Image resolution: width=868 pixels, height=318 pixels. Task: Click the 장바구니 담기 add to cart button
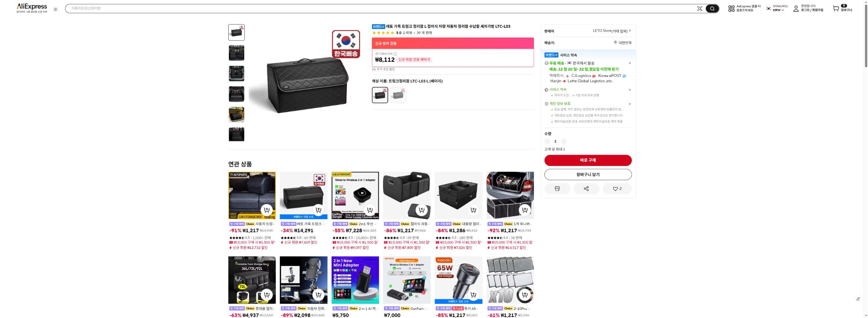click(x=588, y=174)
